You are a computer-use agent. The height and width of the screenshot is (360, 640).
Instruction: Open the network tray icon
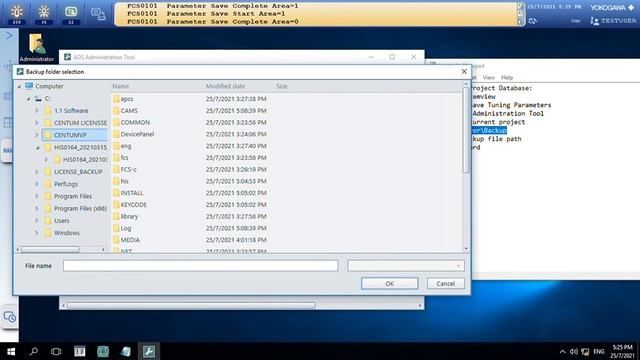point(585,351)
